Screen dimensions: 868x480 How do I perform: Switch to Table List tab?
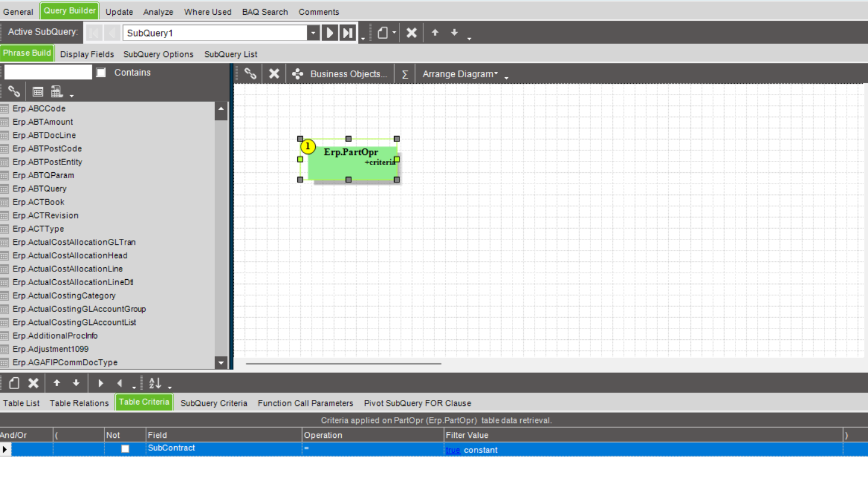tap(21, 403)
